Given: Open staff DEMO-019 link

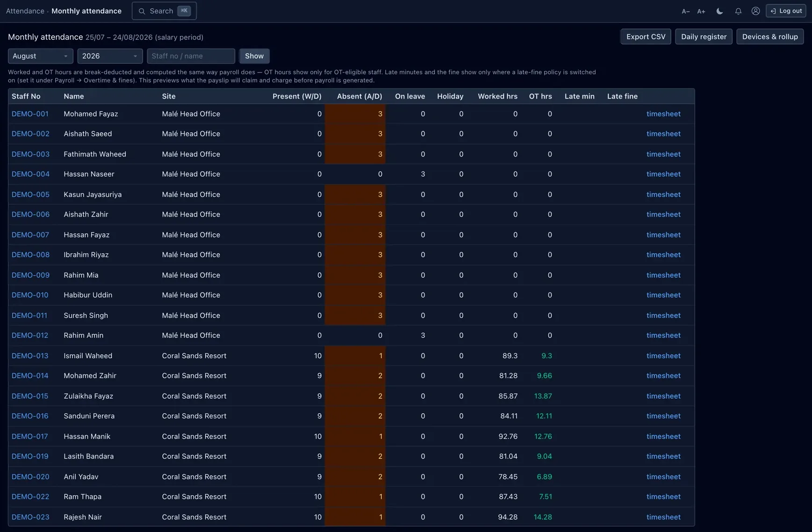Looking at the screenshot, I should pyautogui.click(x=30, y=456).
